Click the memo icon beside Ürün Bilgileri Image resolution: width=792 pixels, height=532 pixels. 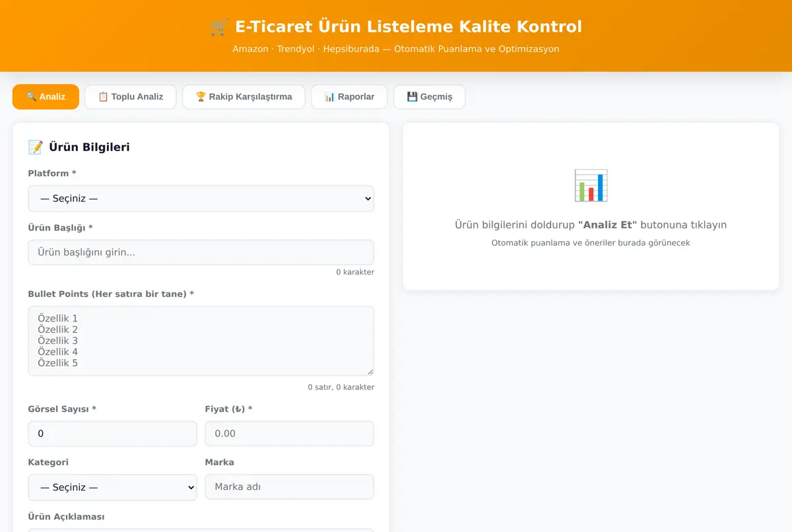pyautogui.click(x=36, y=147)
